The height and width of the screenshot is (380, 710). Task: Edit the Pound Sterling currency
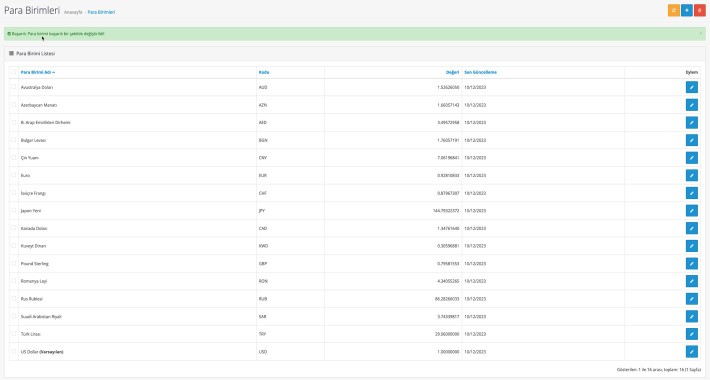pos(691,264)
